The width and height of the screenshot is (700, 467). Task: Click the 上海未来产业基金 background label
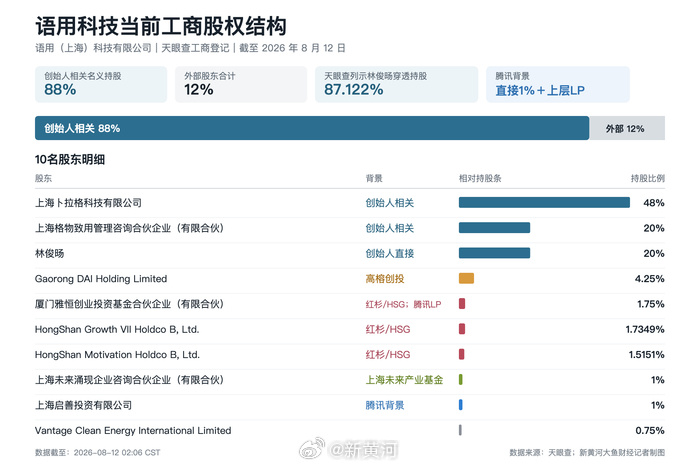tap(404, 380)
